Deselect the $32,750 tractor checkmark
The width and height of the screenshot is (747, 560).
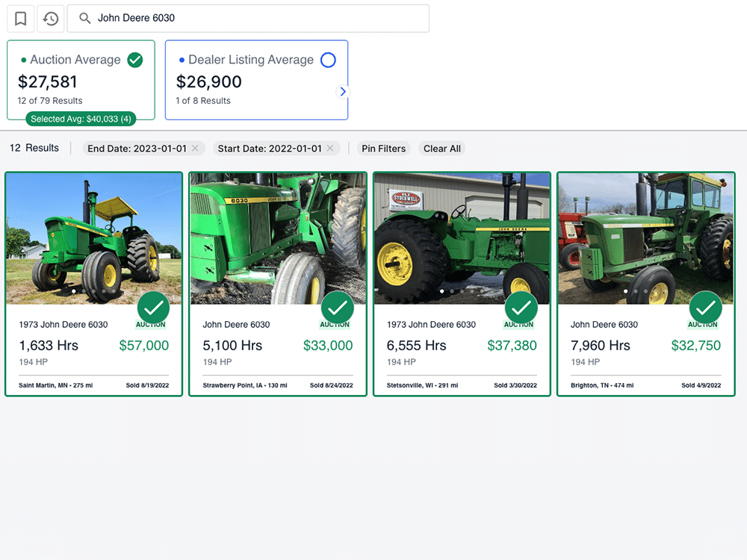(706, 308)
